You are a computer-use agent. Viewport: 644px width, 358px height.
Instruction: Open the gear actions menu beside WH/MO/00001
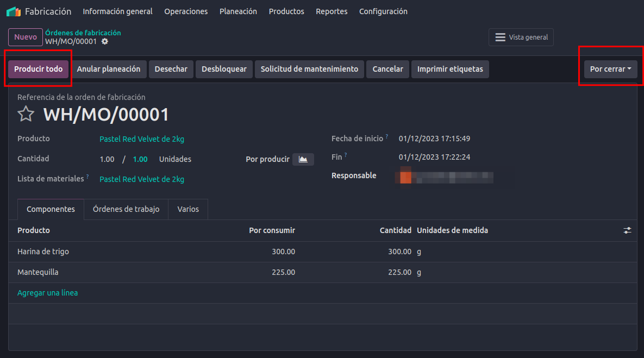[x=105, y=41]
